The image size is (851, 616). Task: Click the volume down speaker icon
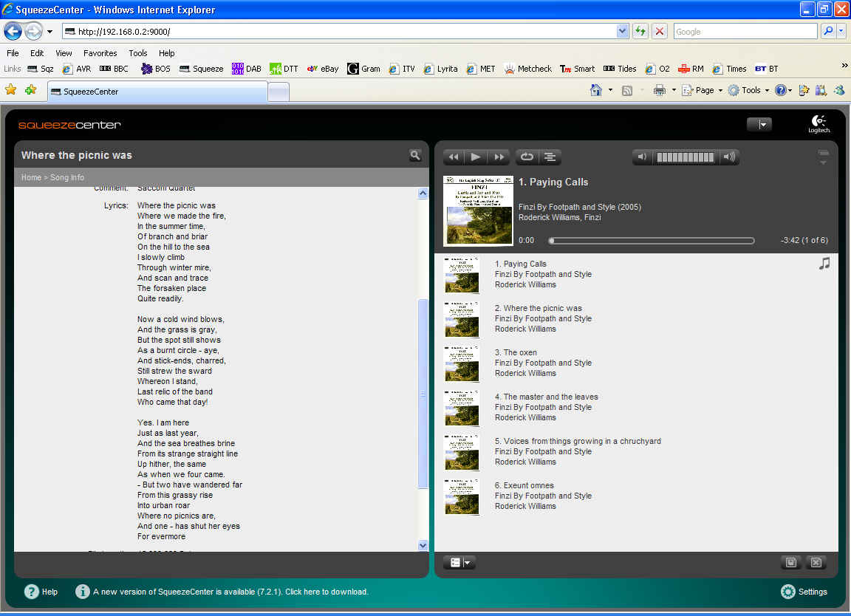pyautogui.click(x=642, y=157)
